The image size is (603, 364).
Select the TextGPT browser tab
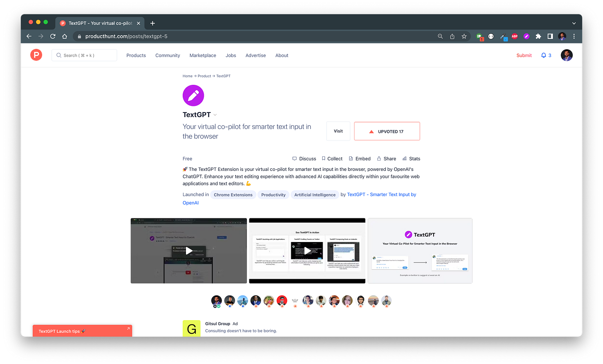point(99,23)
